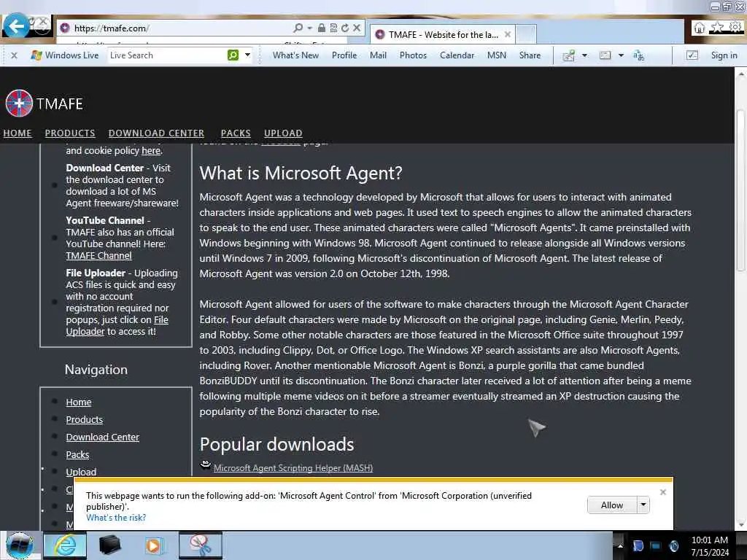The image size is (747, 560).
Task: Open Mail in Windows Live toolbar
Action: (x=378, y=55)
